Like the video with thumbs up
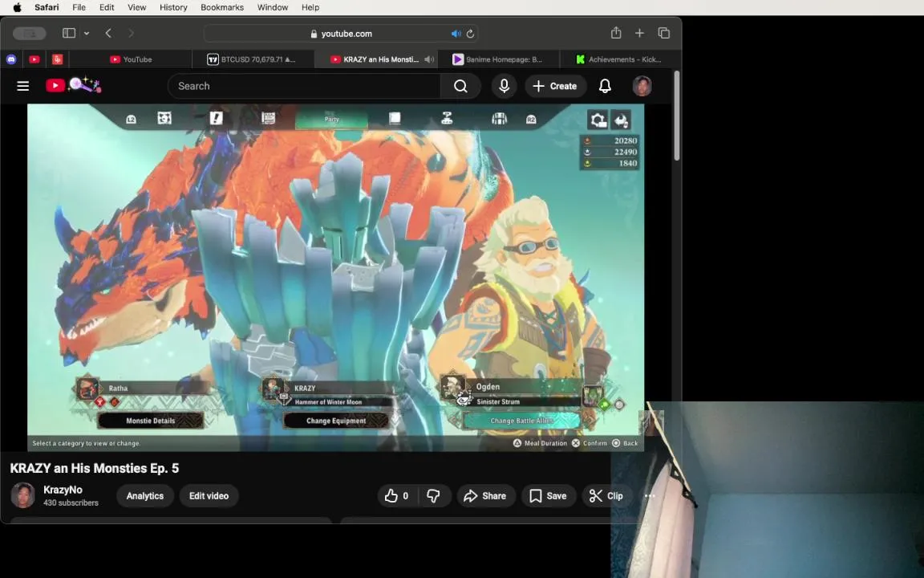Screen dimensions: 924x578 coord(397,496)
